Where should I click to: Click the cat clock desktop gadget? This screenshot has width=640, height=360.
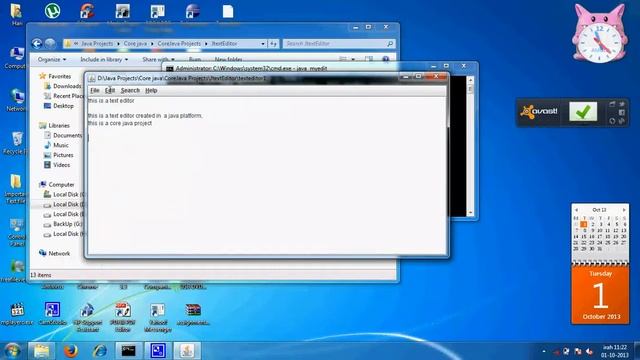[x=599, y=34]
